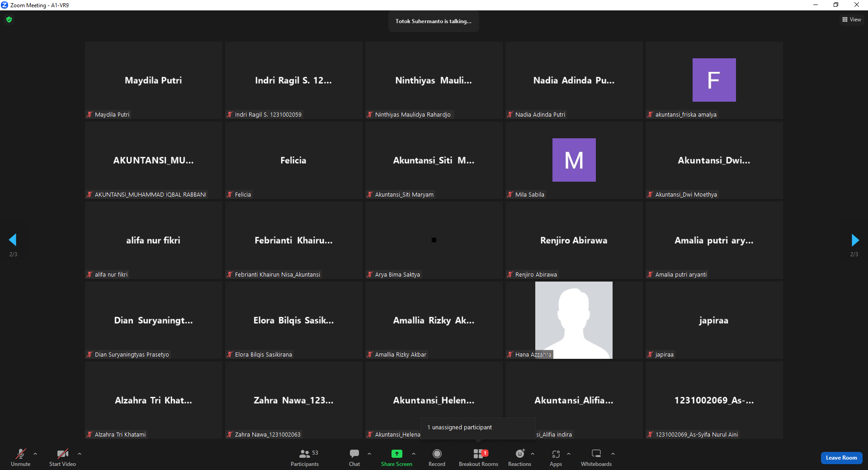Screen dimensions: 868x470
Task: Click the Zoom Meeting window title icon
Action: click(5, 5)
